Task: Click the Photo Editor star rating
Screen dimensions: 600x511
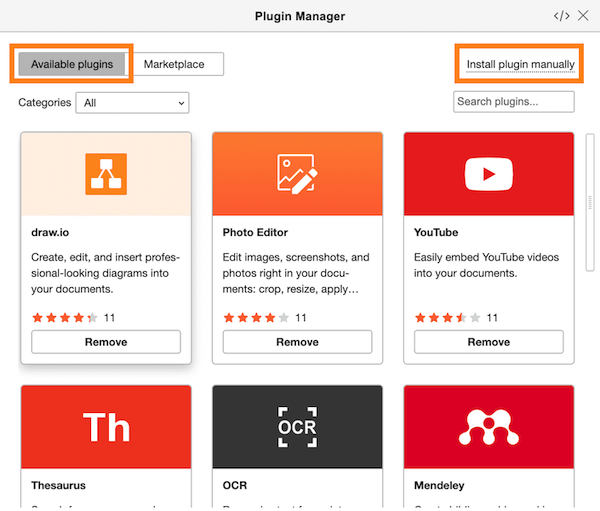Action: tap(256, 318)
